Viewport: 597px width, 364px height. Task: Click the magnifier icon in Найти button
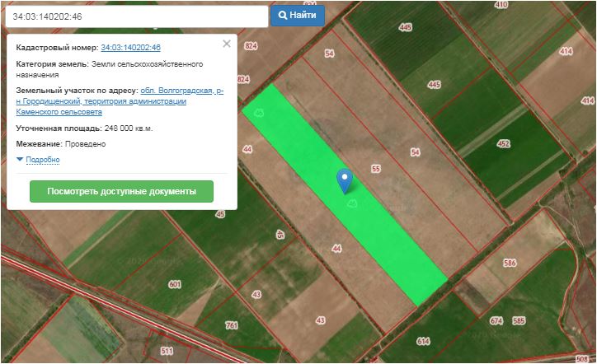point(283,15)
